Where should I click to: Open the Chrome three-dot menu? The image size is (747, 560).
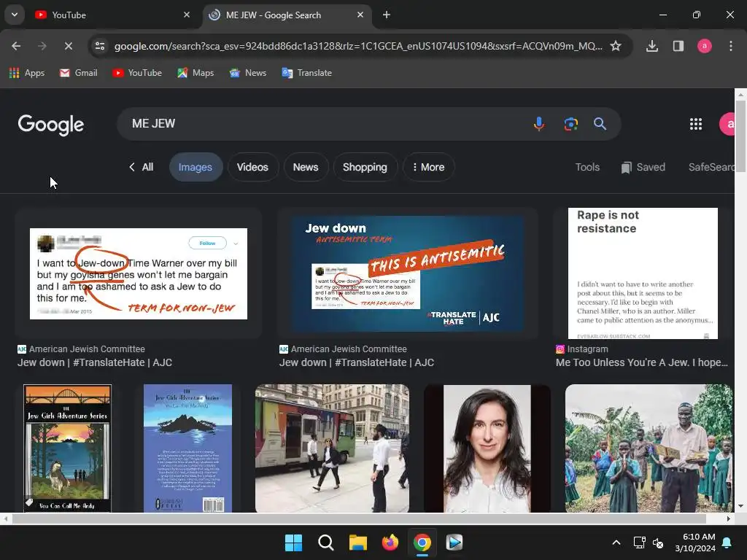point(730,46)
